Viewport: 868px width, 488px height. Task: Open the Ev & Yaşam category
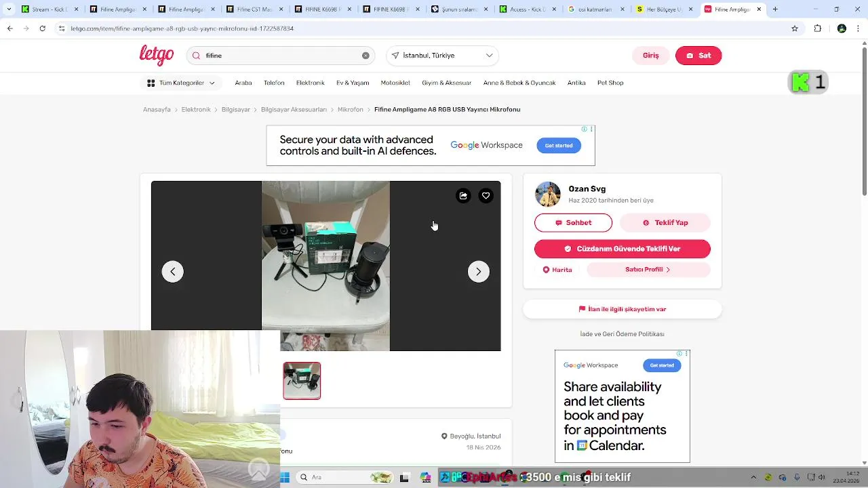(353, 83)
